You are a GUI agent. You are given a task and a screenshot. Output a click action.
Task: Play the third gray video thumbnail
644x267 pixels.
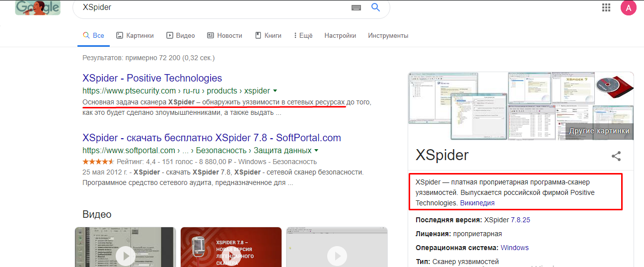tap(337, 255)
